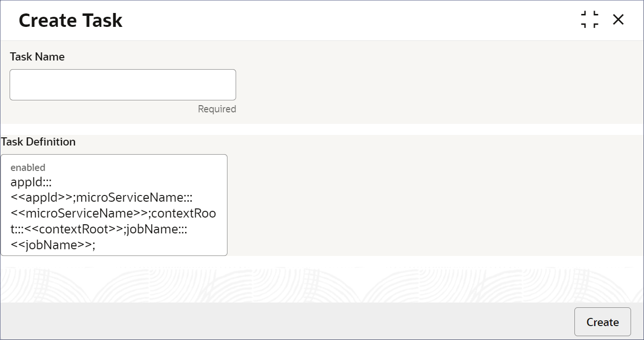Click the patterned banner above the footer

pyautogui.click(x=322, y=283)
